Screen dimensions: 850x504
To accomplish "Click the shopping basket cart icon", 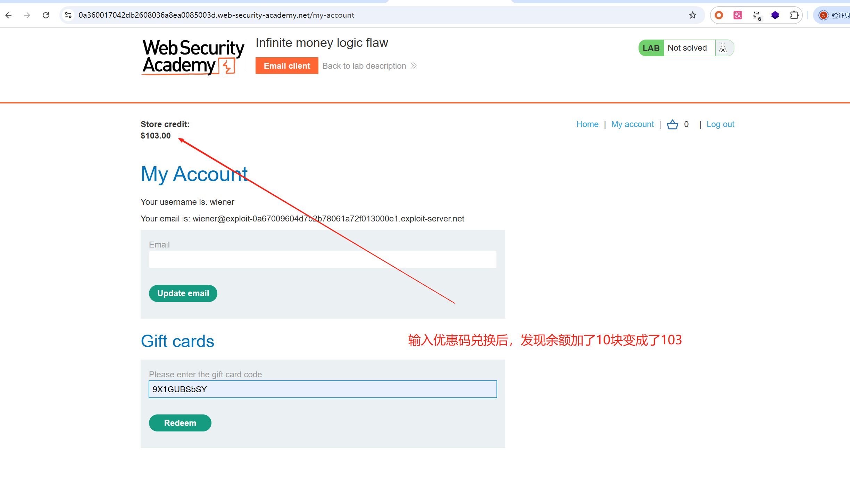I will [x=673, y=124].
